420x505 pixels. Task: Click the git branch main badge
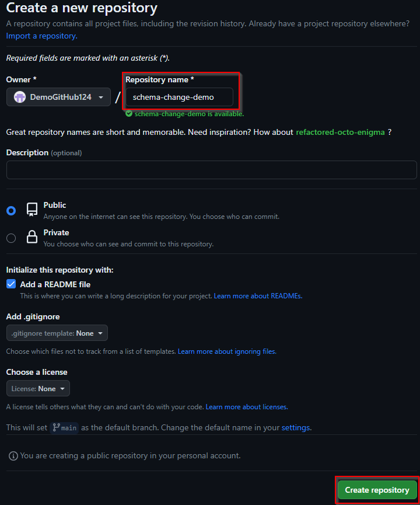tap(64, 427)
